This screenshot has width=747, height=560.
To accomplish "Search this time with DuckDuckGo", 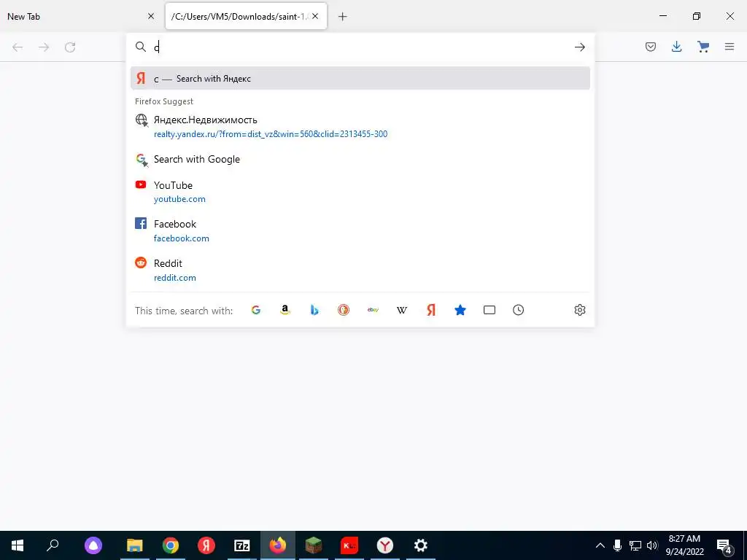I will [344, 310].
